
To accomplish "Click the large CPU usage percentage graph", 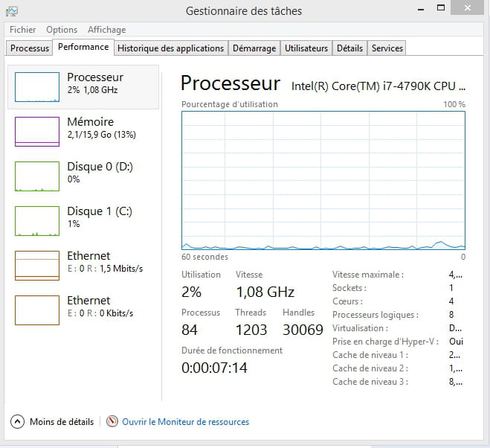I will 323,180.
